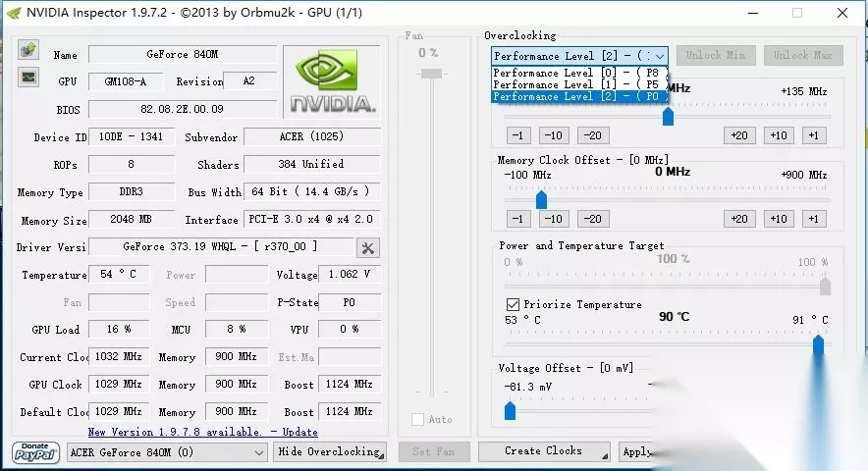Close the NVIDIA Inspector window
The width and height of the screenshot is (868, 471).
point(842,13)
